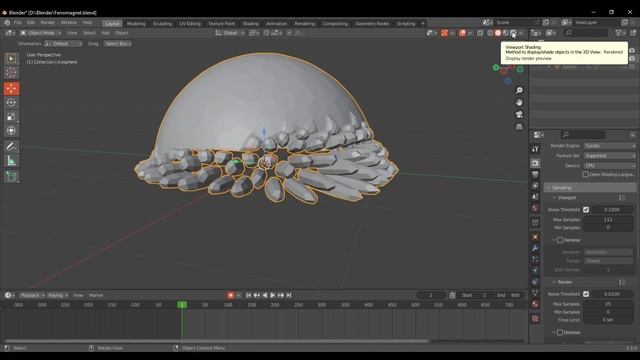Screen dimensions: 640x360
Task: Toggle auto keying record button
Action: 231,295
